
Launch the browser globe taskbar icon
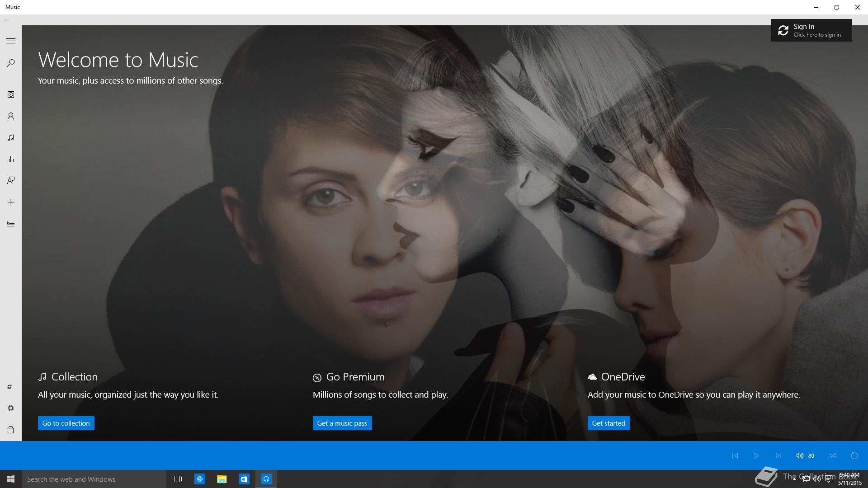click(x=199, y=479)
